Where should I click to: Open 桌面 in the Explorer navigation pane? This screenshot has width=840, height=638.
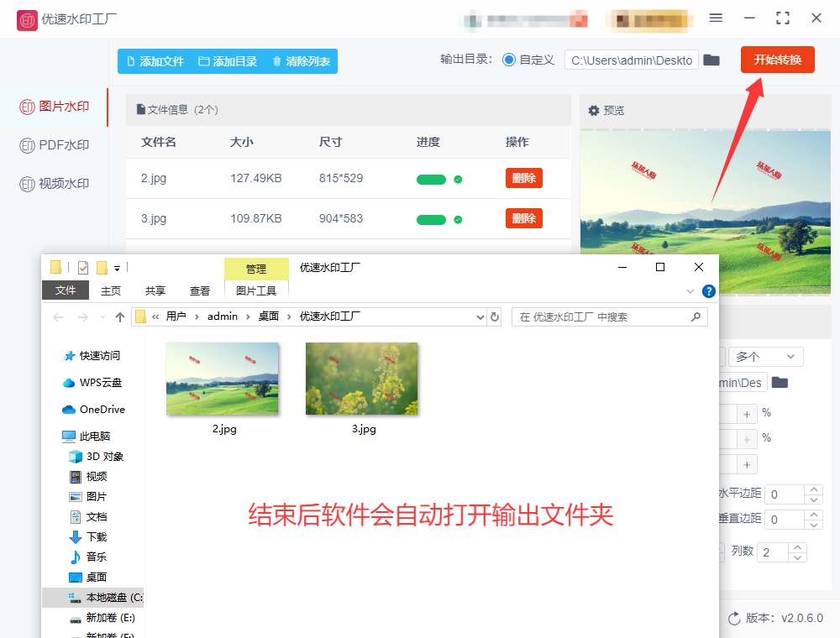point(89,577)
